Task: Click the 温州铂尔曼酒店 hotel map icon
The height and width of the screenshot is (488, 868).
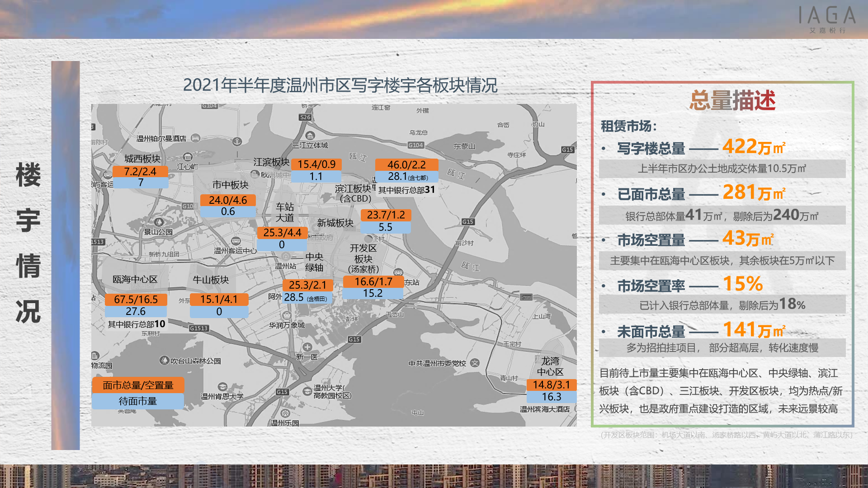Action: click(x=196, y=138)
